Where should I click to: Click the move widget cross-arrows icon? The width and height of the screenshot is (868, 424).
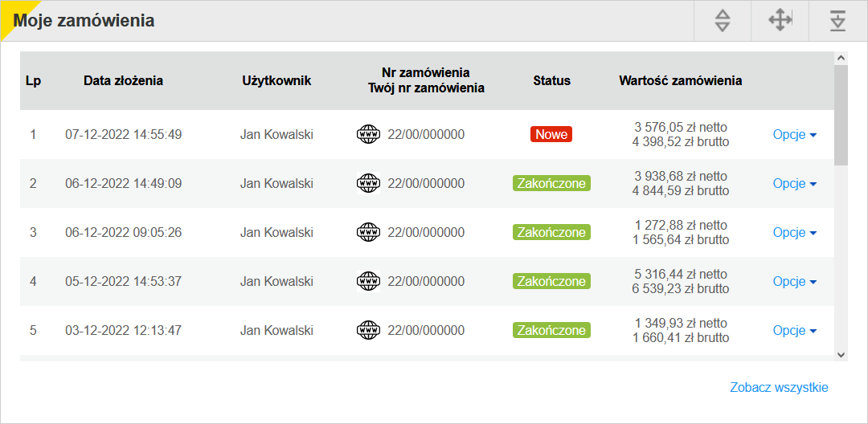[x=780, y=20]
